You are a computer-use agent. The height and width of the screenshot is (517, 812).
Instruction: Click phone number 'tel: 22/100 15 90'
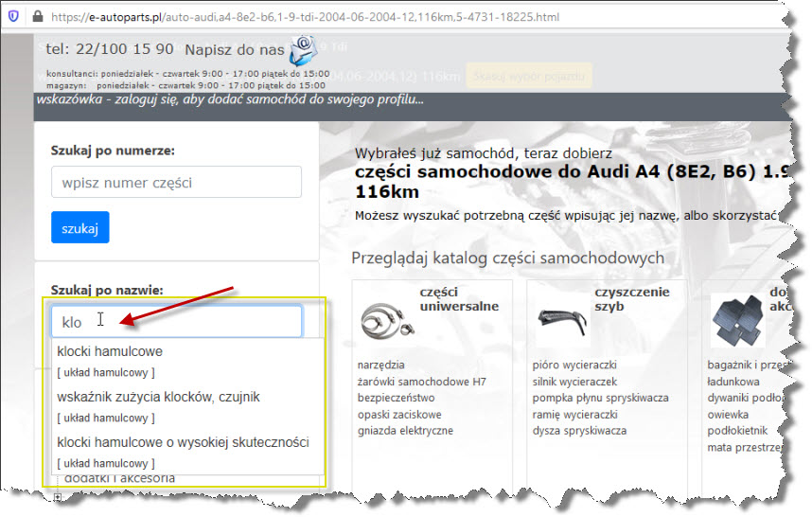(x=109, y=49)
